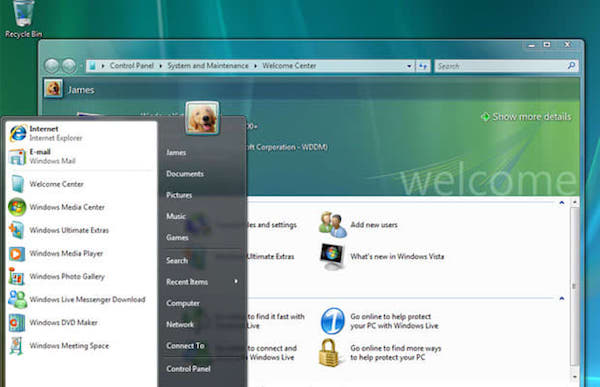Expand the Recent Items submenu arrow
600x387 pixels.
pyautogui.click(x=236, y=281)
